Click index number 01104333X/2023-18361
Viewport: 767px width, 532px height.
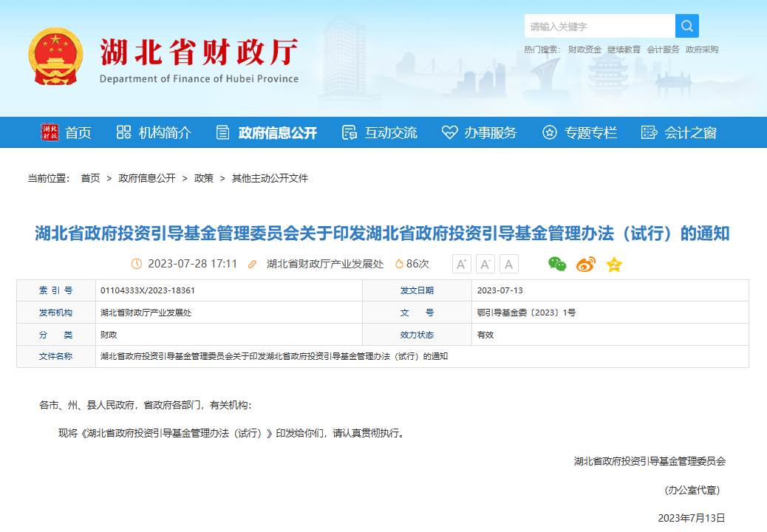pyautogui.click(x=148, y=290)
